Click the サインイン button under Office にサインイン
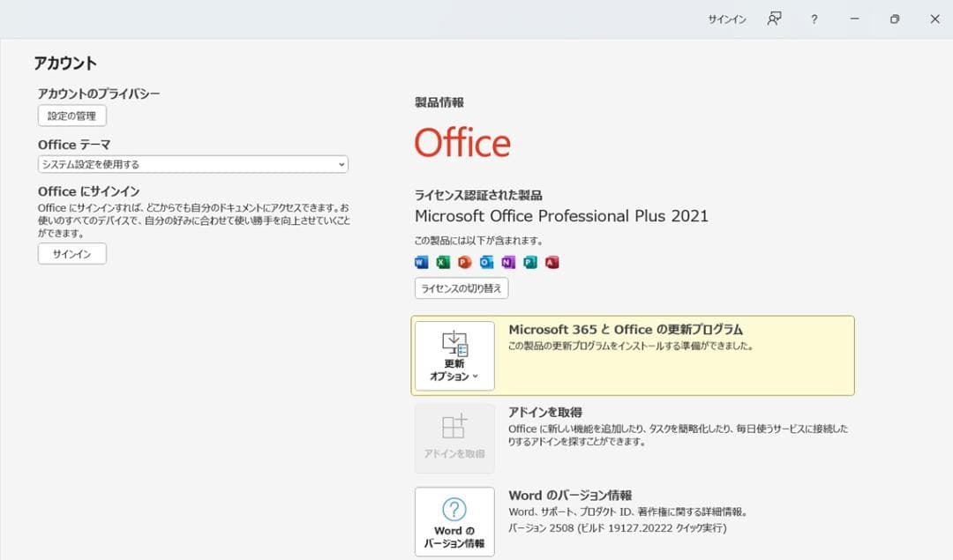 tap(72, 254)
